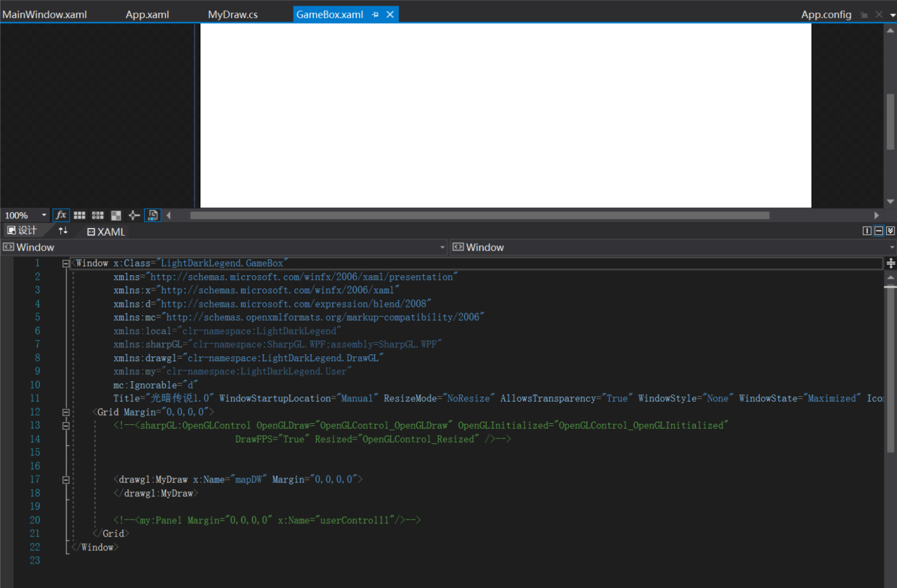Click line number 23 in the gutter
Image resolution: width=897 pixels, height=588 pixels.
coord(35,561)
